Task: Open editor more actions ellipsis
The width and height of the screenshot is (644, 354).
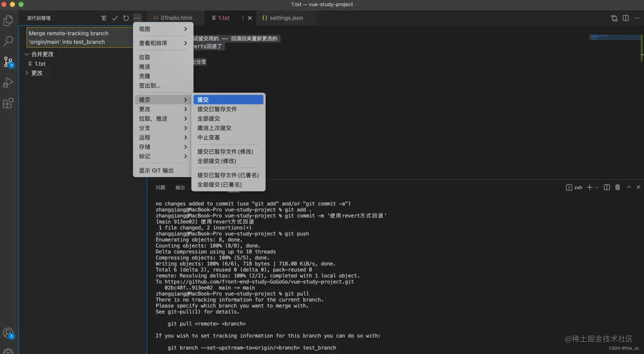Action: coord(637,18)
